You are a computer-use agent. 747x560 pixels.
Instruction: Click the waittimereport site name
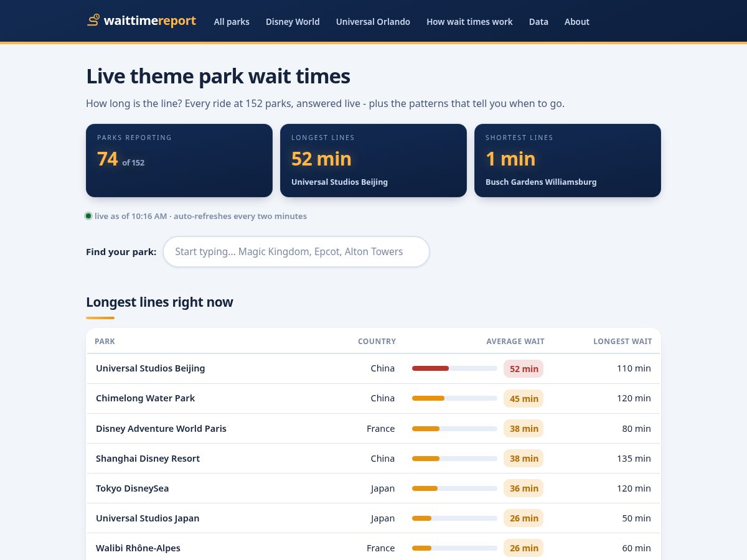[x=150, y=21]
